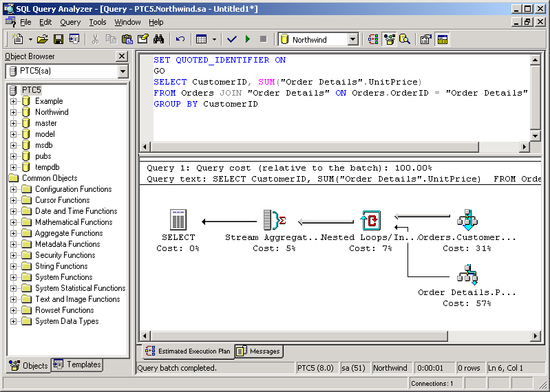Select String Functions folder

coord(61,266)
